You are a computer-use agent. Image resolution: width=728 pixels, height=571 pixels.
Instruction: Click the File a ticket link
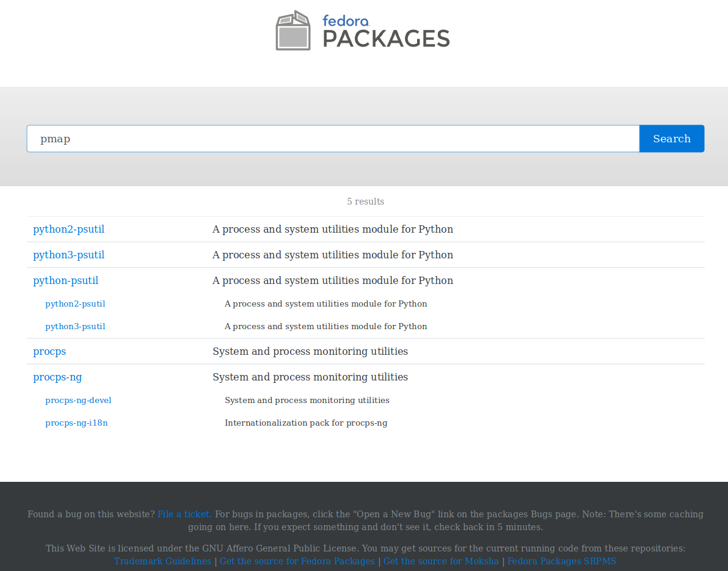tap(184, 514)
